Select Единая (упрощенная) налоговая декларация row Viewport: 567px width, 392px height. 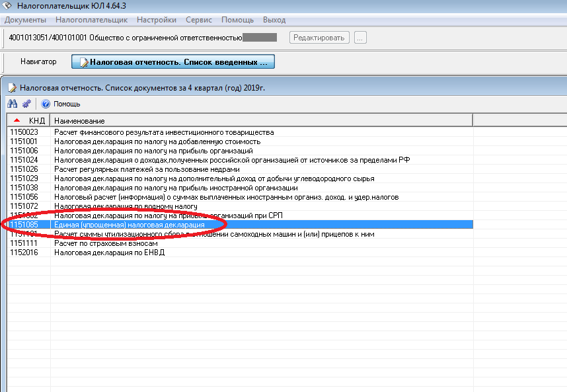[x=130, y=225]
